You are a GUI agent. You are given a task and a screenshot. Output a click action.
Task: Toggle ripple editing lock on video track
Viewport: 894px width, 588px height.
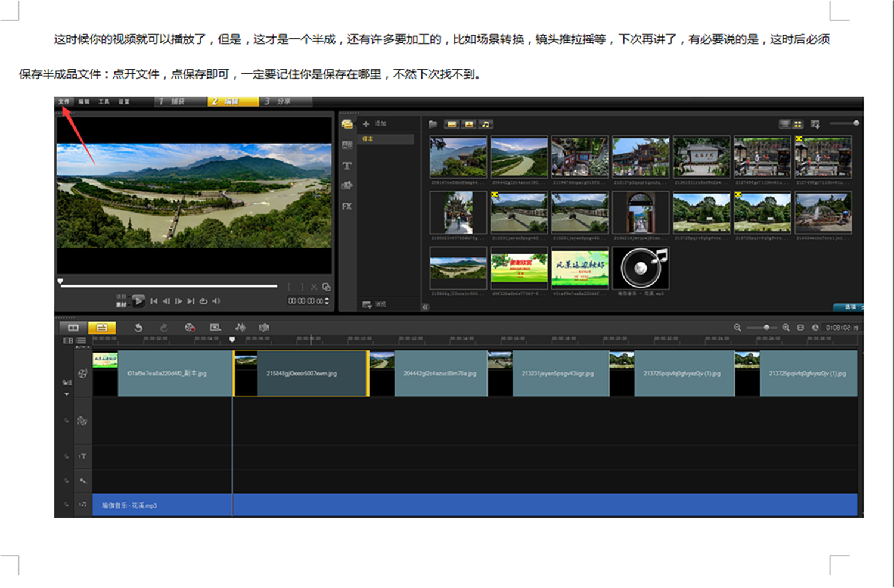click(x=67, y=382)
